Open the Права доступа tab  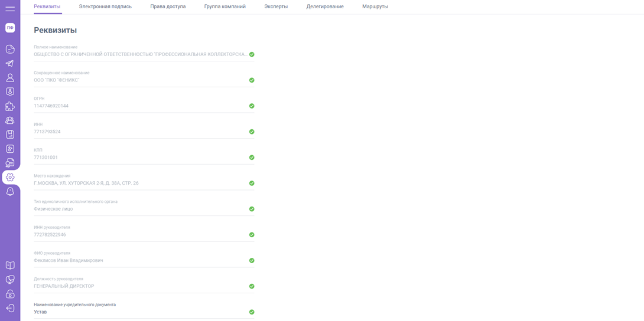pyautogui.click(x=168, y=6)
